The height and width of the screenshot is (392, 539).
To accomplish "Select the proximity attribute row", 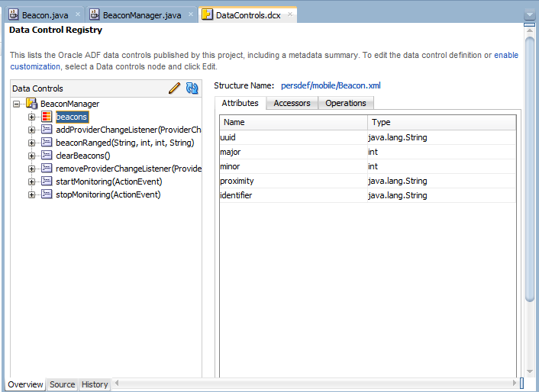I will tap(367, 181).
